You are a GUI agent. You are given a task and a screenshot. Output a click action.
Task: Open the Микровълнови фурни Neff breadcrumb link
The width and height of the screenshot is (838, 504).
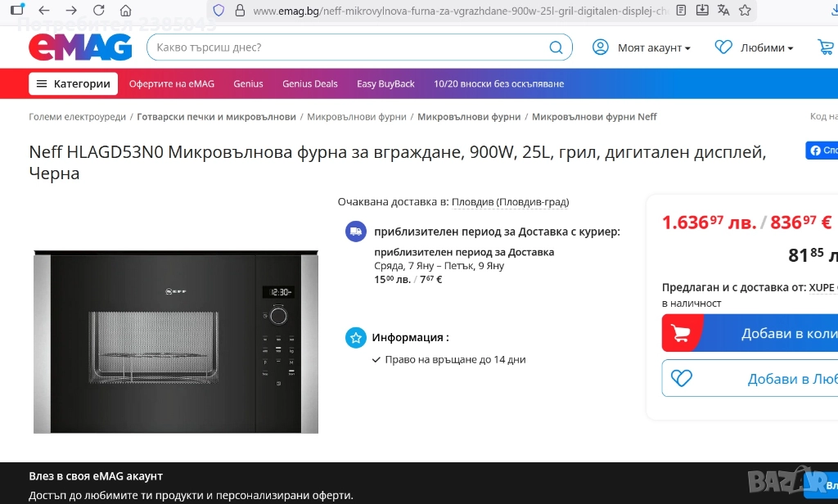click(593, 116)
